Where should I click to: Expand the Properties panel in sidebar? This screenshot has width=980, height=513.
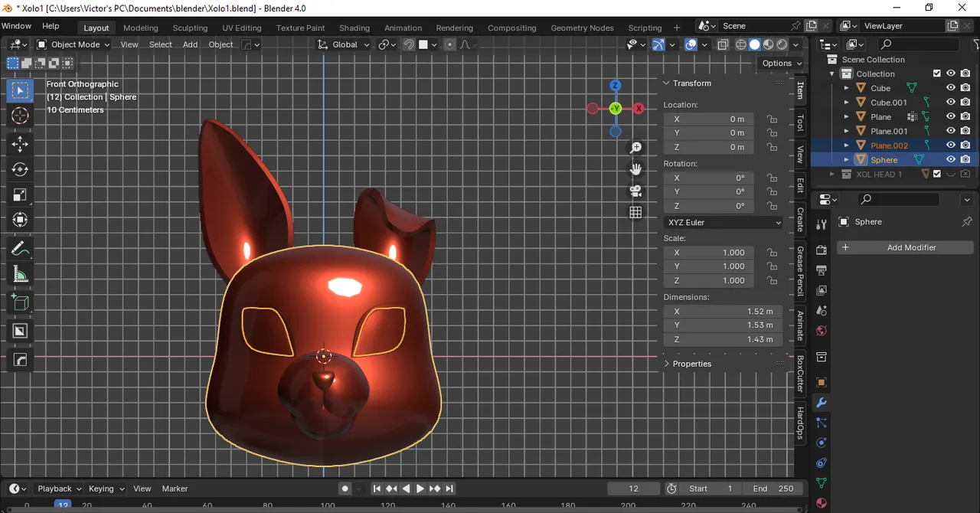coord(667,364)
